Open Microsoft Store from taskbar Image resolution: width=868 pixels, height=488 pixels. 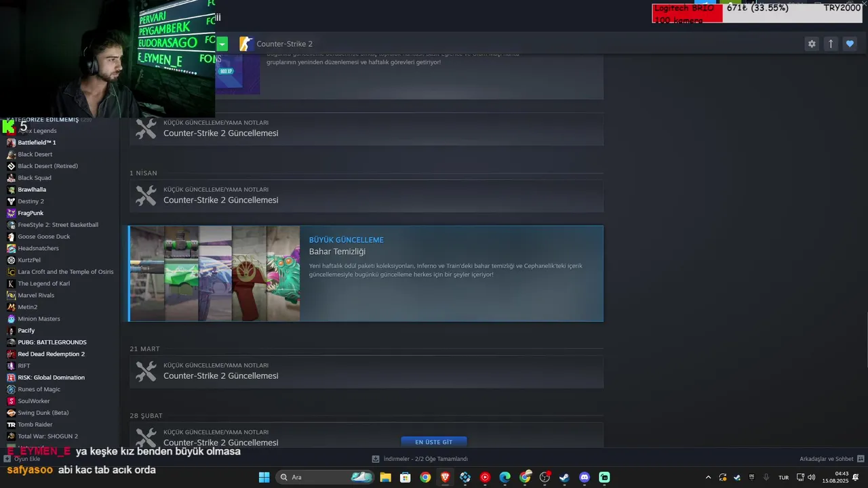[x=405, y=477]
